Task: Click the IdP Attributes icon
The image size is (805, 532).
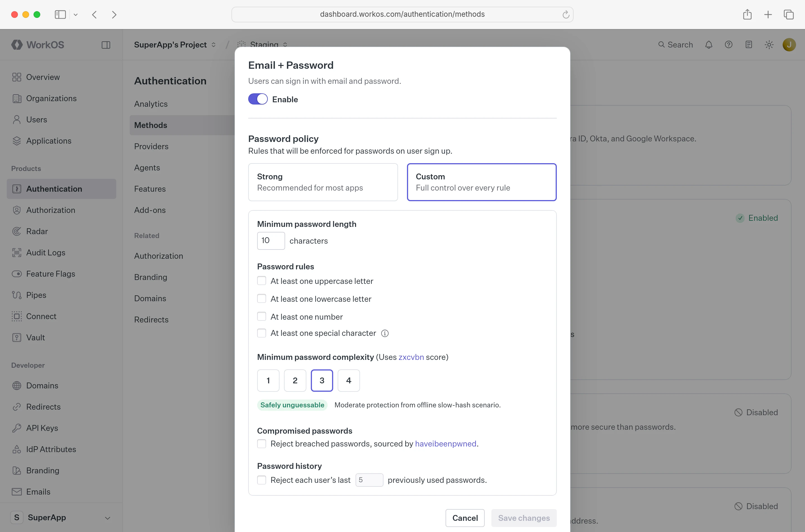Action: (16, 449)
